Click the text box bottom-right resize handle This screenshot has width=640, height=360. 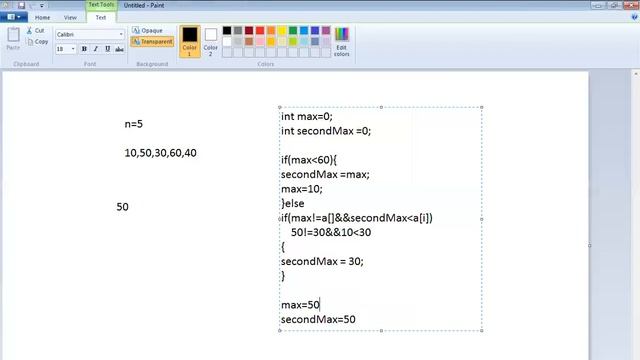coord(482,331)
